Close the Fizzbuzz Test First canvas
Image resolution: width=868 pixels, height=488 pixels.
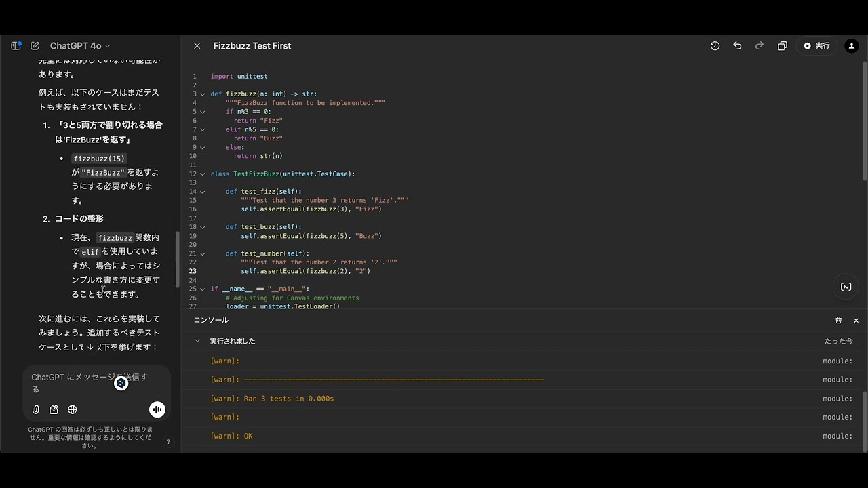click(197, 46)
